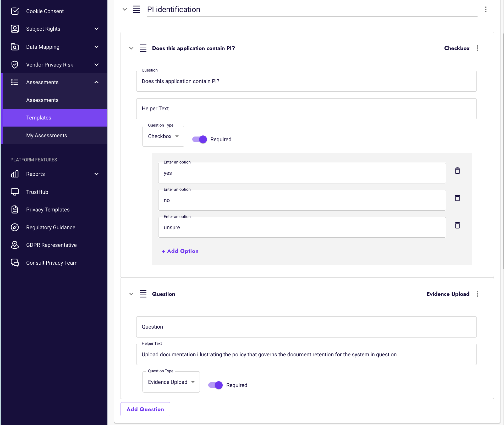
Task: Collapse the Does this application contain PI question
Action: pos(131,48)
